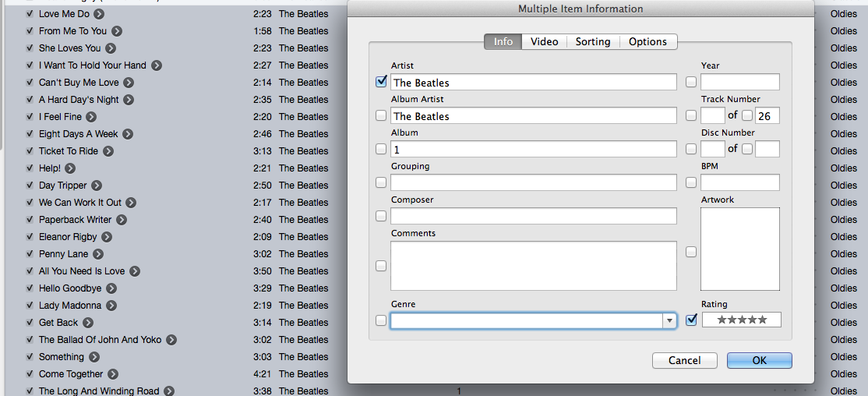Click the arrow icon next to Help!
This screenshot has height=396, width=868.
70,168
